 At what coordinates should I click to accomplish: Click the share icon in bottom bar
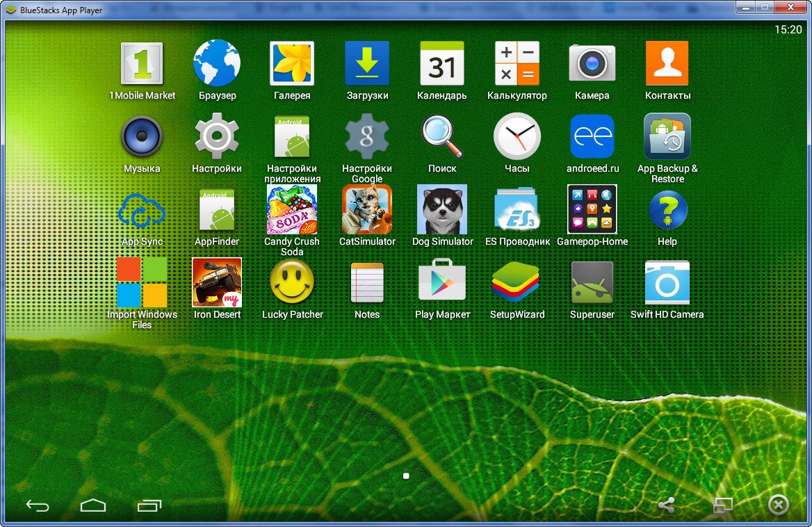coord(666,505)
